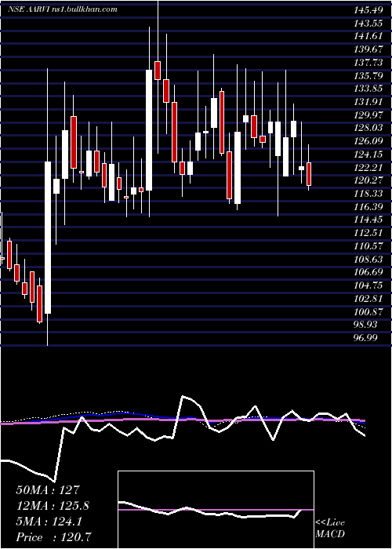
Task: Click the 135.79 price axis label
Action: 368,75
